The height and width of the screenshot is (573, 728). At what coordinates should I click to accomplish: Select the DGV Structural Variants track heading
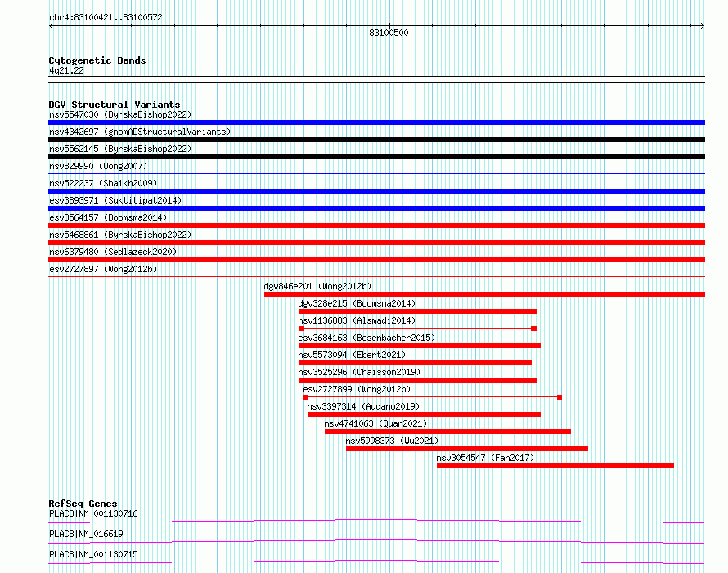tap(115, 105)
